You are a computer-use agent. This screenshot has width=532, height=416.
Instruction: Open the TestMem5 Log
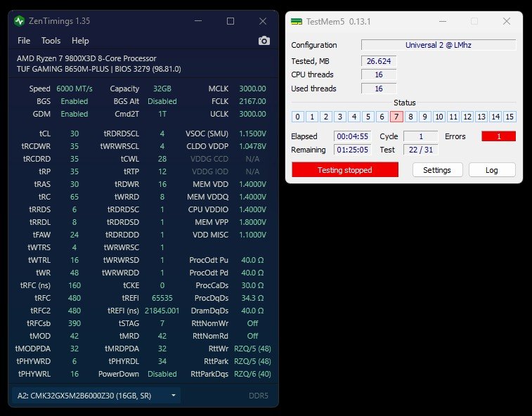click(x=492, y=169)
